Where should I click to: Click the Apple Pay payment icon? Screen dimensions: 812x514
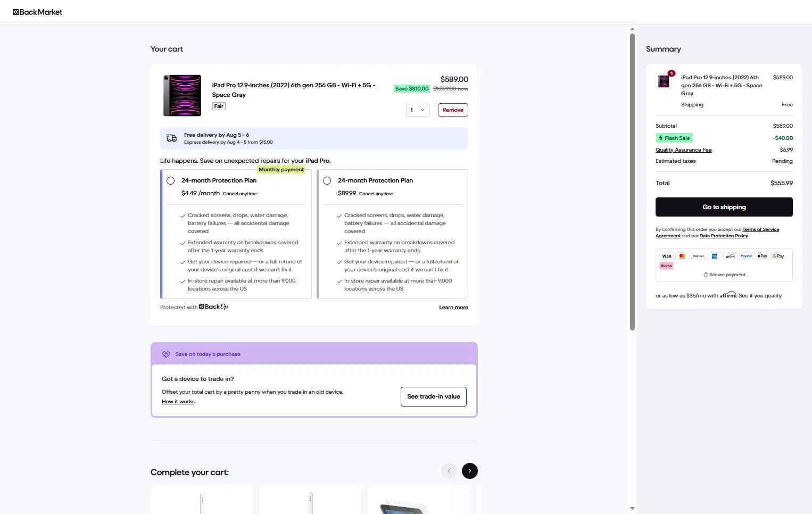[x=762, y=256]
